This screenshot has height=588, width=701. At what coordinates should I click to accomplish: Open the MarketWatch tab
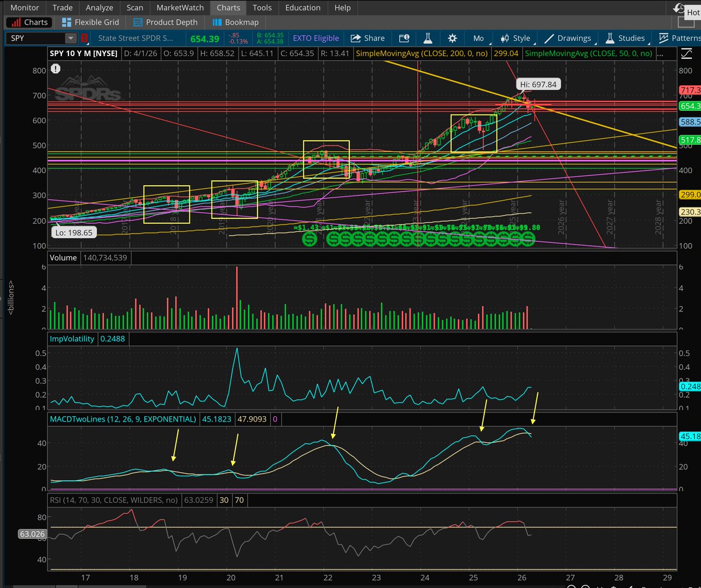(180, 8)
